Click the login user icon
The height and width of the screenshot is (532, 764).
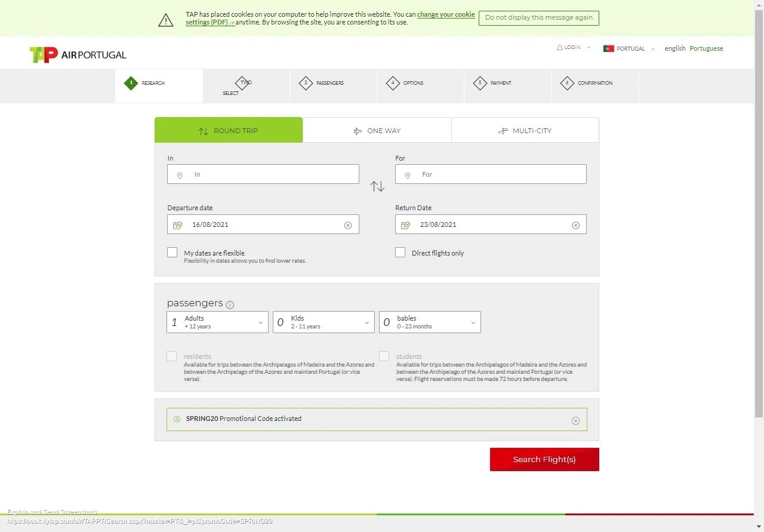(x=559, y=47)
